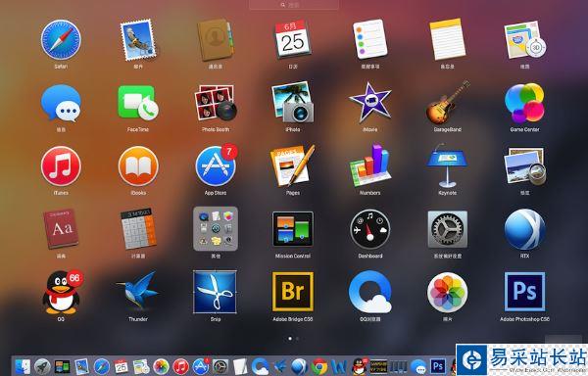Open Photos from the Dock
The height and width of the screenshot is (376, 588).
pos(161,366)
